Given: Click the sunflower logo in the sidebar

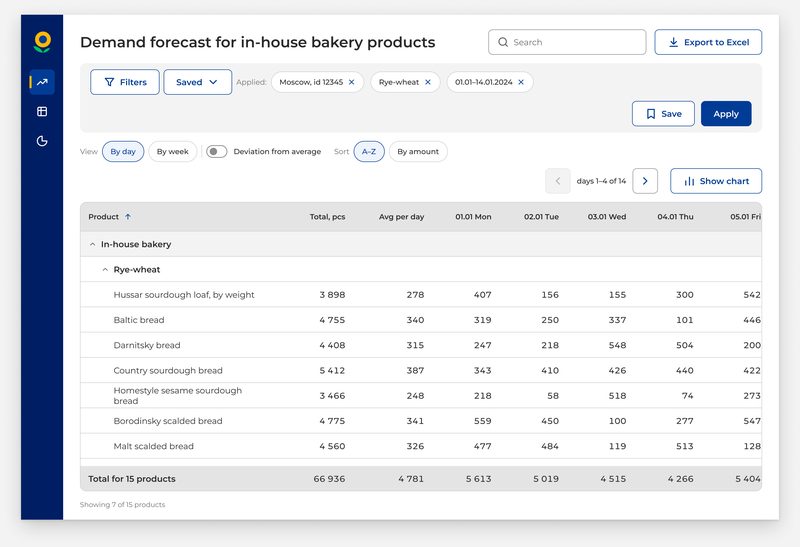Looking at the screenshot, I should (x=42, y=42).
